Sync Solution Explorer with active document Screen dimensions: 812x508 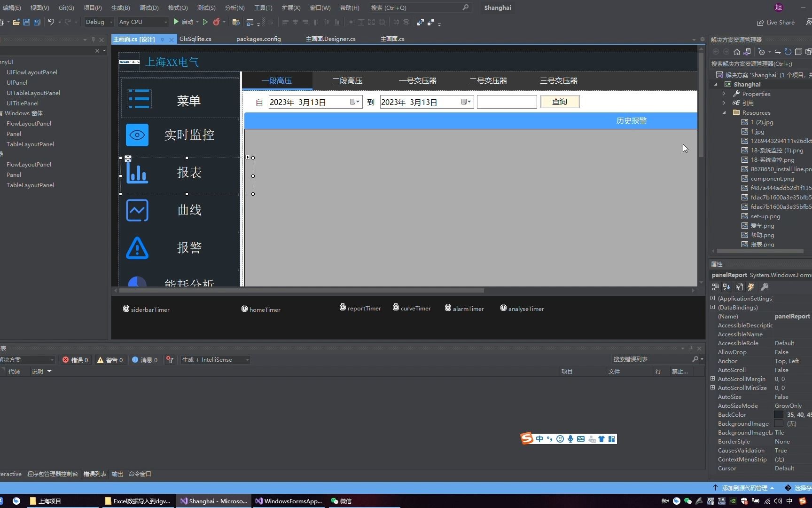[778, 52]
